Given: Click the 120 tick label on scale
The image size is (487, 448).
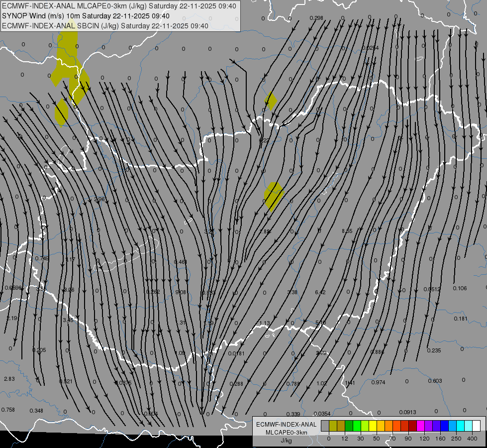Looking at the screenshot, I should coord(424,439).
